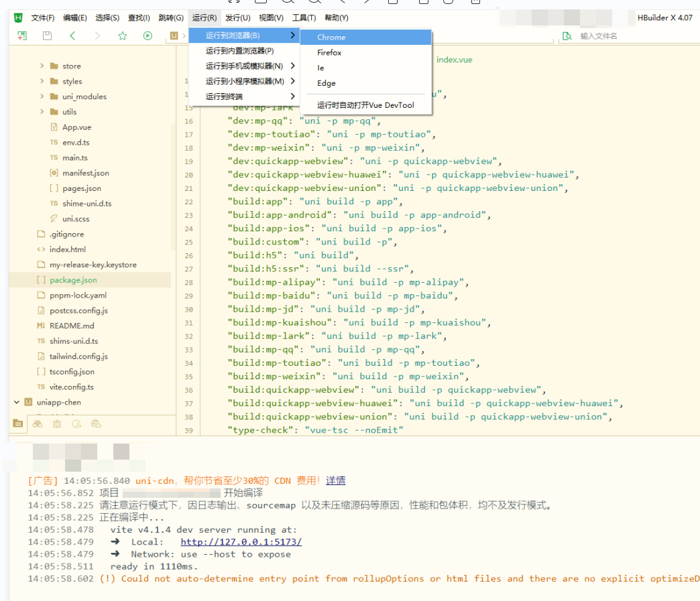Click the Vue file icon beside App.vue
Screen dimensions: 700x601
[x=54, y=127]
